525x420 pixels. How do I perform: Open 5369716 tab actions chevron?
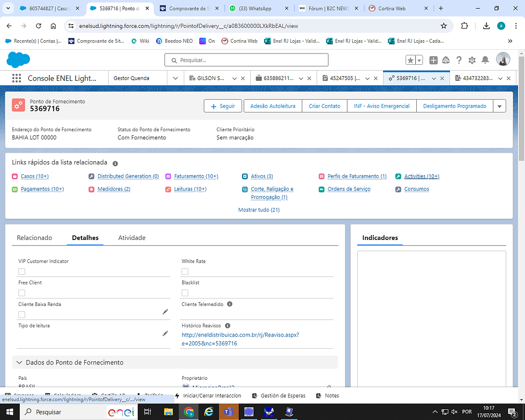pyautogui.click(x=433, y=78)
